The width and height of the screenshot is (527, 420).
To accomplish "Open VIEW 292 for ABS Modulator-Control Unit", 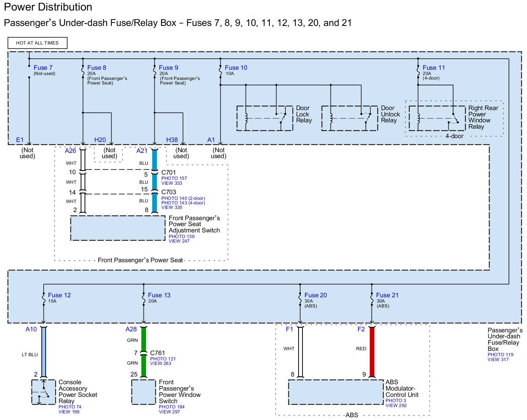I will (396, 406).
